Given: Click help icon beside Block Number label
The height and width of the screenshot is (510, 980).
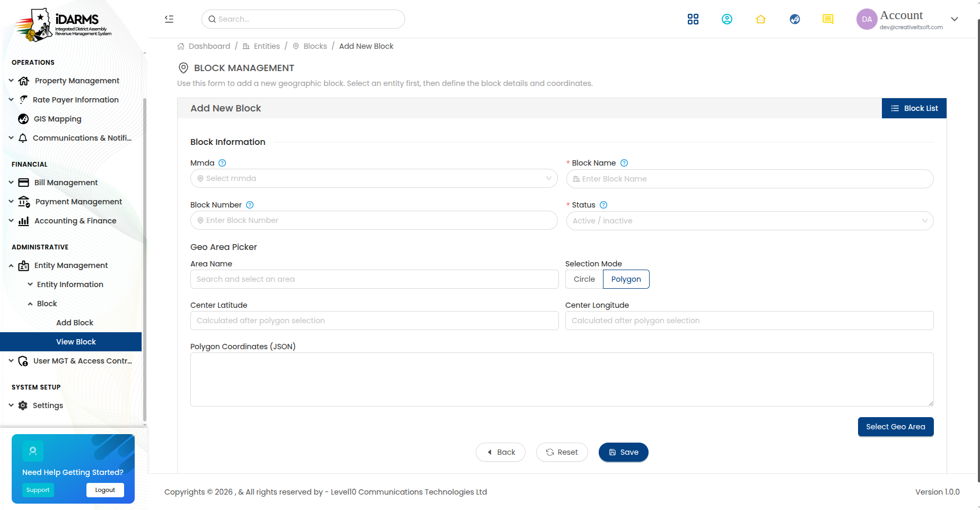Looking at the screenshot, I should click(x=250, y=205).
